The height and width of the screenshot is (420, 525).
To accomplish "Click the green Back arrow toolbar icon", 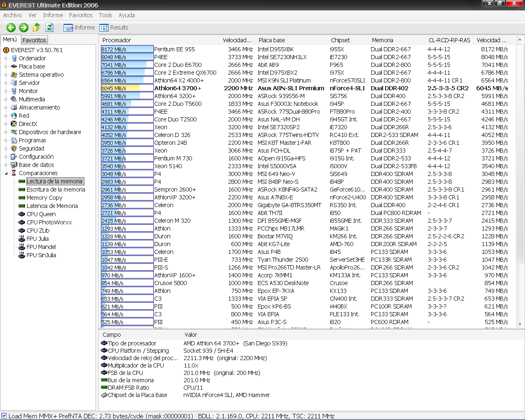I will 11,27.
